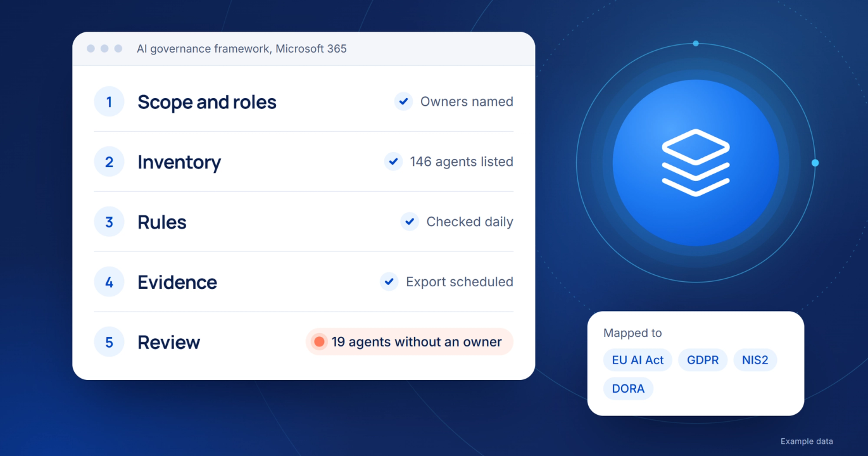The image size is (868, 456).
Task: Click the Owners named status text
Action: [x=467, y=101]
